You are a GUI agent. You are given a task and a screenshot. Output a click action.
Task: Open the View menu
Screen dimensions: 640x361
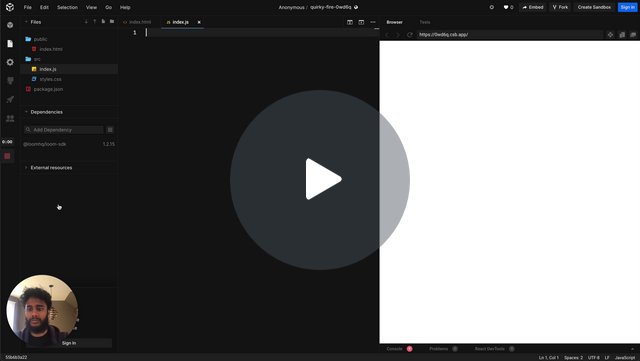point(91,7)
